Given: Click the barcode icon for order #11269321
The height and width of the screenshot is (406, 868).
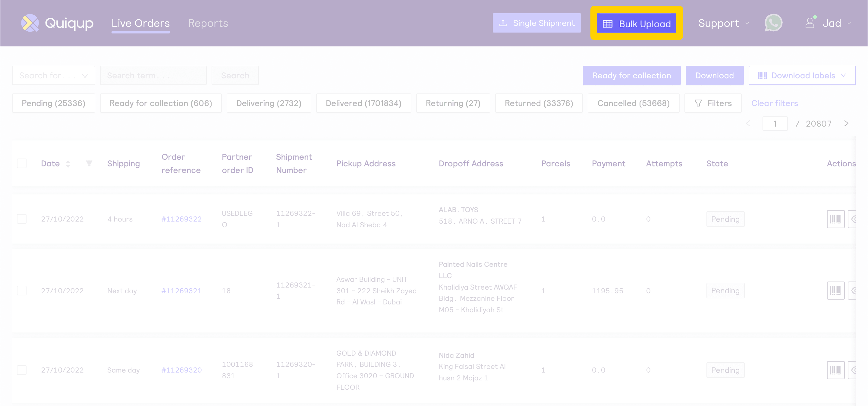Looking at the screenshot, I should (x=835, y=291).
